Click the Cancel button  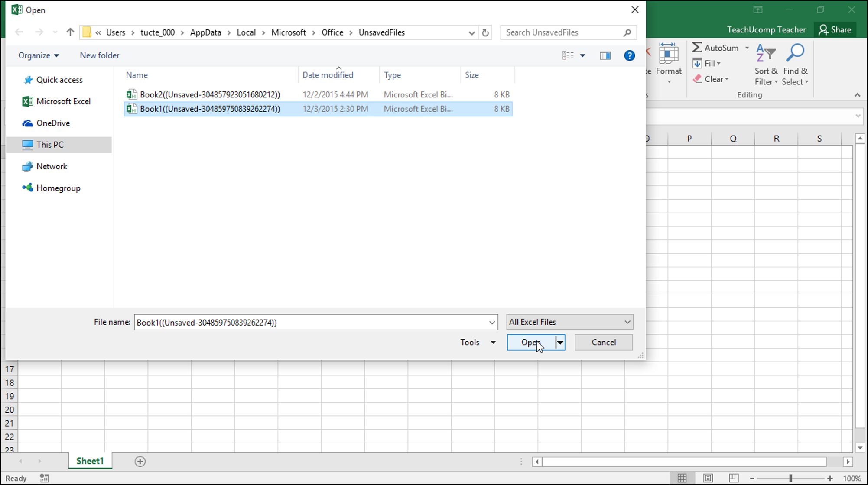point(603,343)
